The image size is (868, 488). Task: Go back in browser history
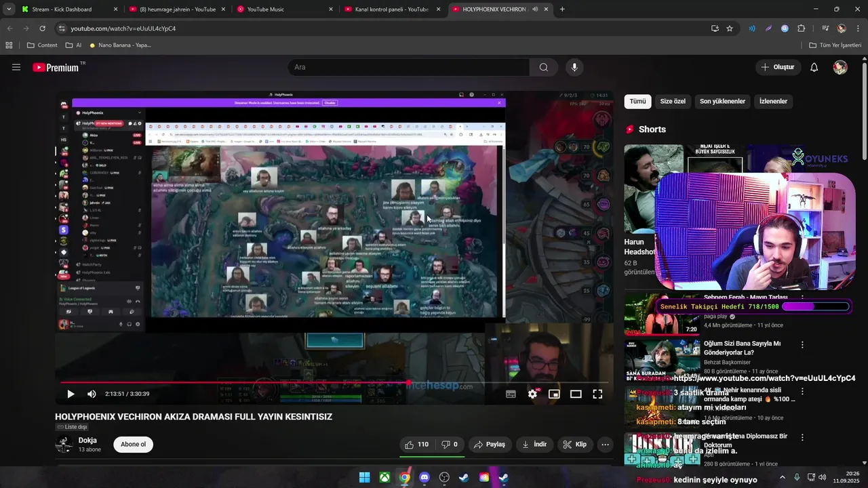9,28
